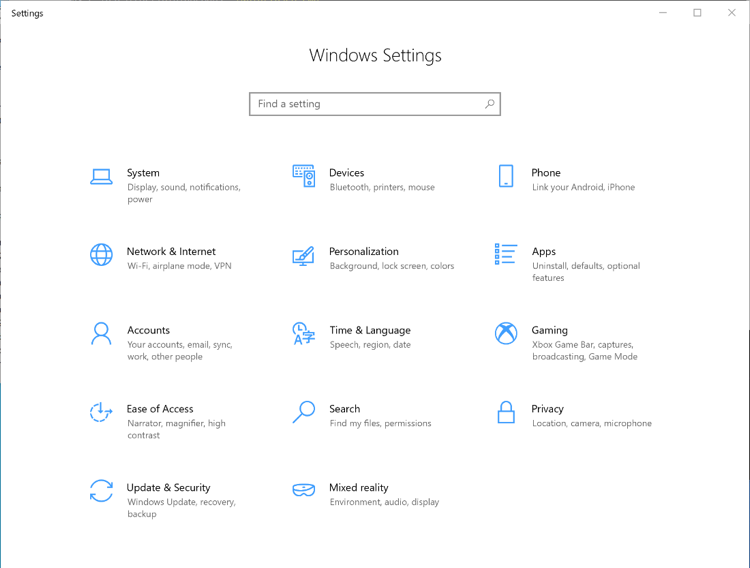
Task: Open the Apps list icon
Action: (506, 255)
